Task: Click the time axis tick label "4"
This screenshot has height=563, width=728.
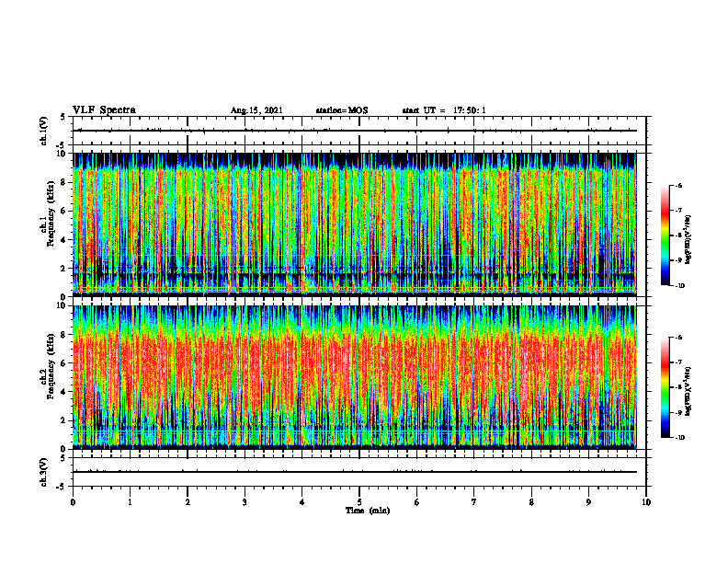Action: pyautogui.click(x=302, y=502)
